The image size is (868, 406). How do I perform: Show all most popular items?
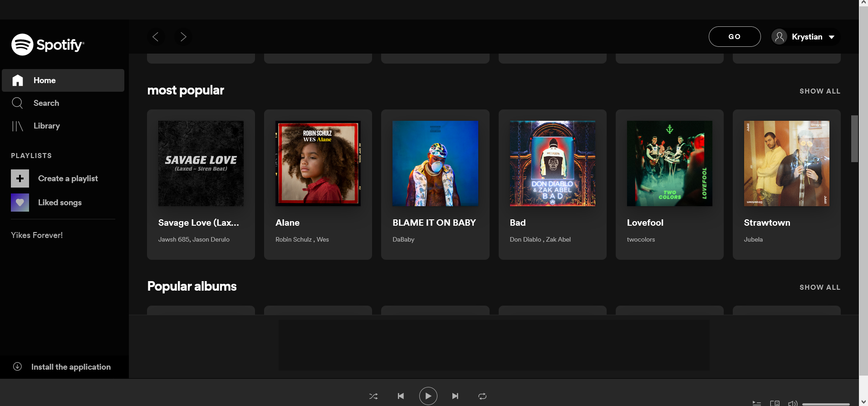click(820, 91)
